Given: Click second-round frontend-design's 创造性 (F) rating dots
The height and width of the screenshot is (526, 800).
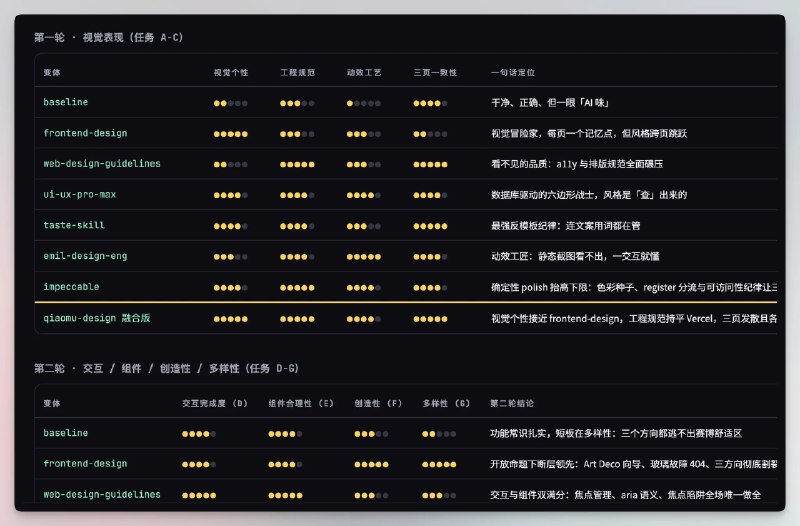Looking at the screenshot, I should [371, 465].
